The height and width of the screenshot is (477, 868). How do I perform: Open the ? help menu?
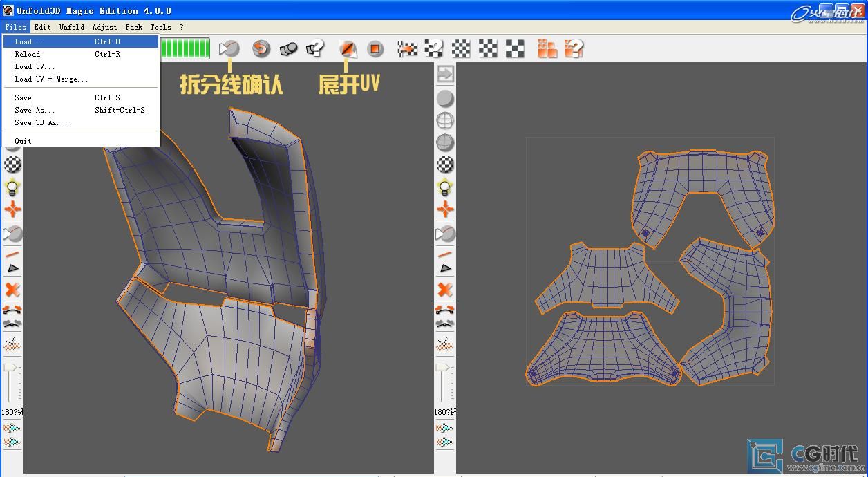click(x=182, y=27)
